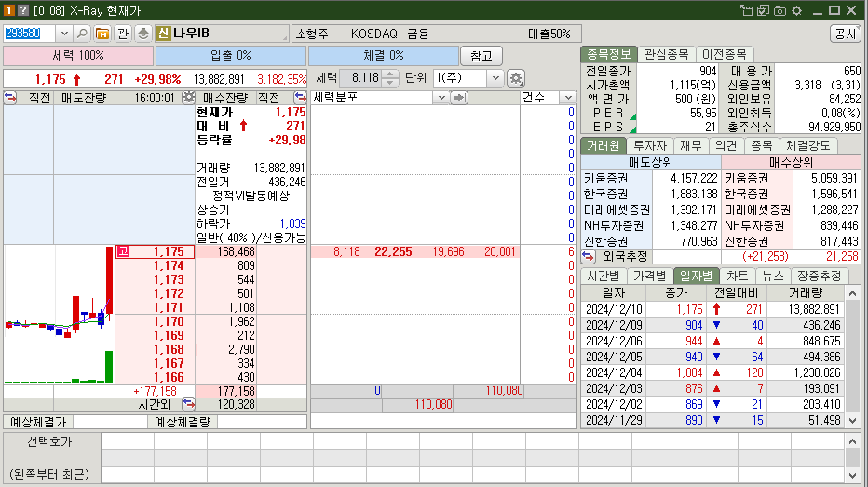Viewport: 868px width, 487px height.
Task: Click the detach window icon in title bar
Action: 746,10
